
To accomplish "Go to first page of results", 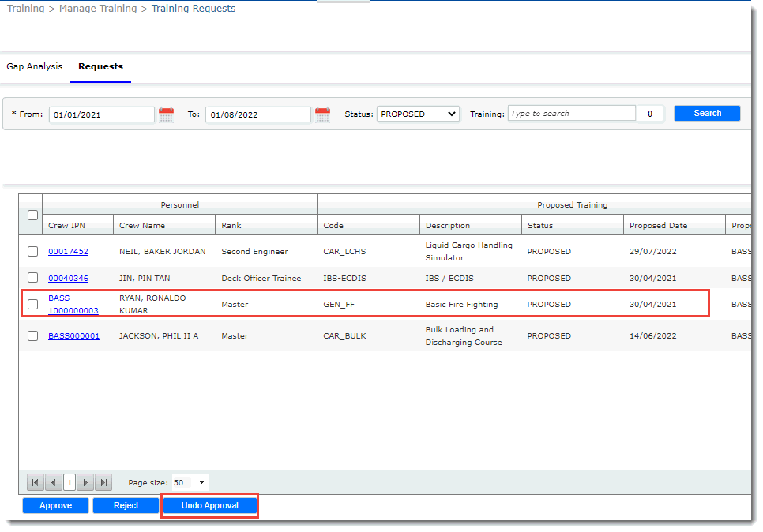I will [36, 482].
